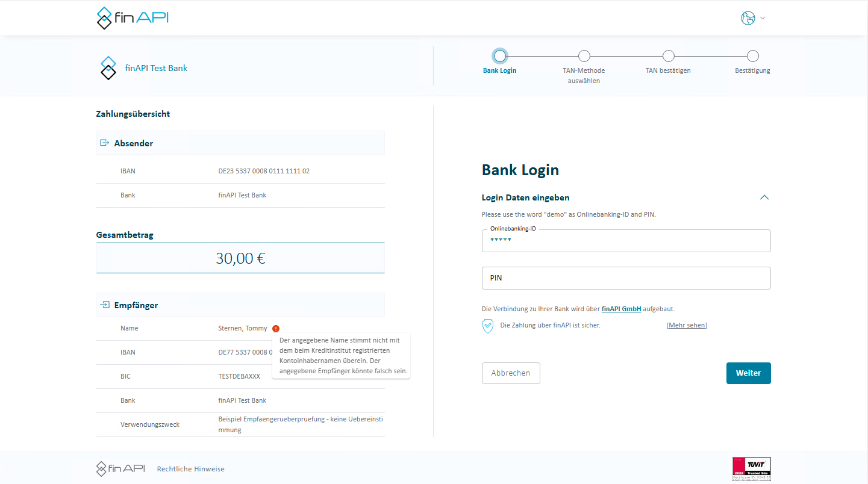Viewport: 868px width, 484px height.
Task: Click the Zahlungsübersicht heading
Action: pos(133,114)
